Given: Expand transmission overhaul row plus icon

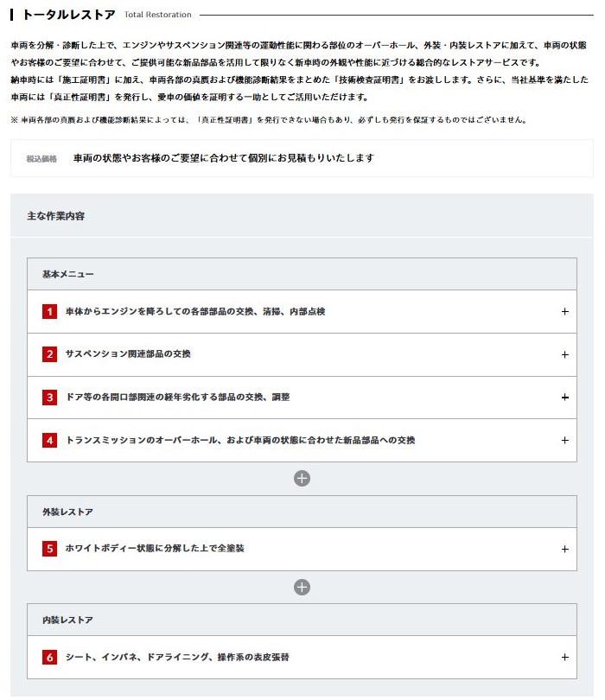Looking at the screenshot, I should coord(565,440).
